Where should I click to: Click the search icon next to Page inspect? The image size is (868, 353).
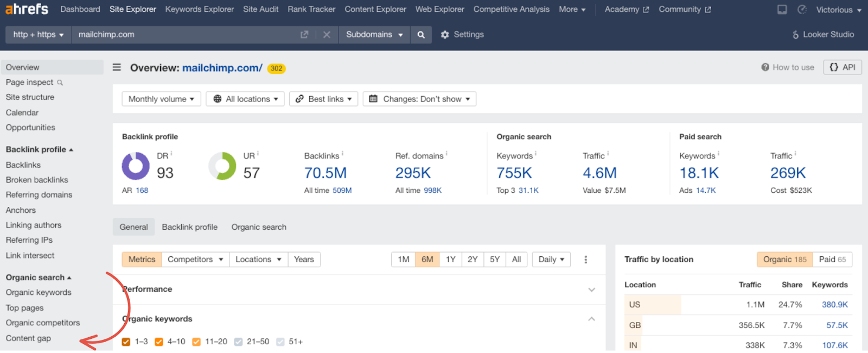[x=60, y=83]
